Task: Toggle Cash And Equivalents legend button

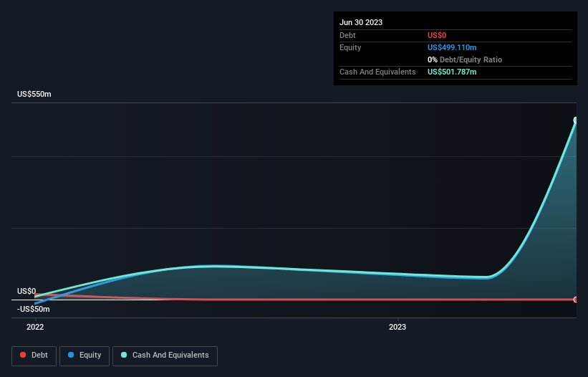Action: 165,355
